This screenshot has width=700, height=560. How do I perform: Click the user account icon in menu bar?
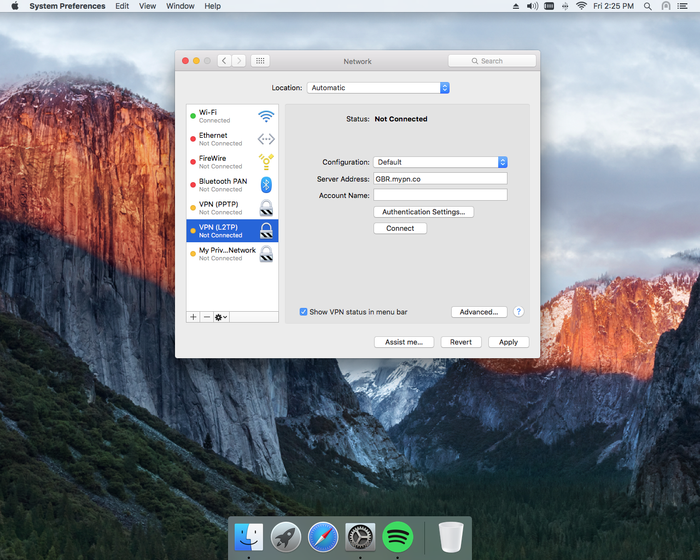pyautogui.click(x=666, y=6)
